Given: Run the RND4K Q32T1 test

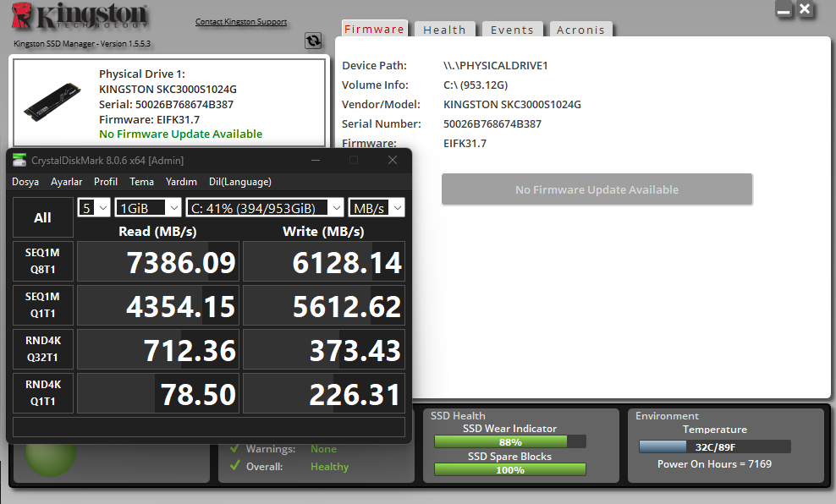Looking at the screenshot, I should click(42, 349).
